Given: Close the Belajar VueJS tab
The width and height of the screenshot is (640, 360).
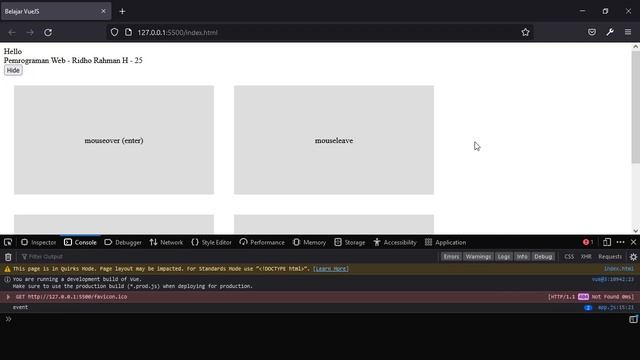Looking at the screenshot, I should click(x=103, y=11).
